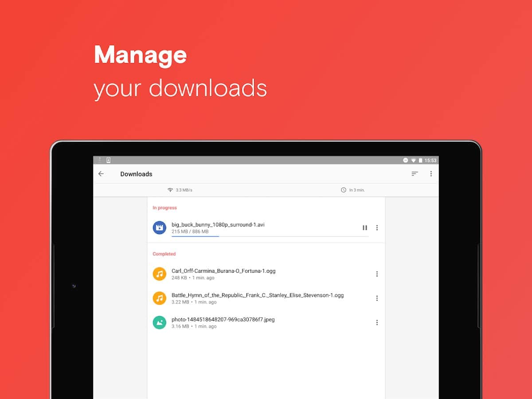Click the clock icon showing time remaining
Image resolution: width=532 pixels, height=399 pixels.
click(343, 190)
